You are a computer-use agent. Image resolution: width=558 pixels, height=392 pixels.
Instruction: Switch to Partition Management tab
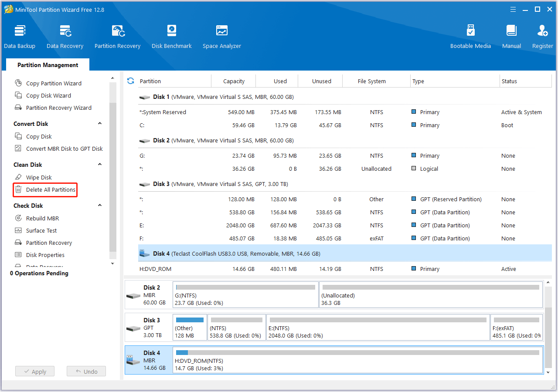pos(48,65)
